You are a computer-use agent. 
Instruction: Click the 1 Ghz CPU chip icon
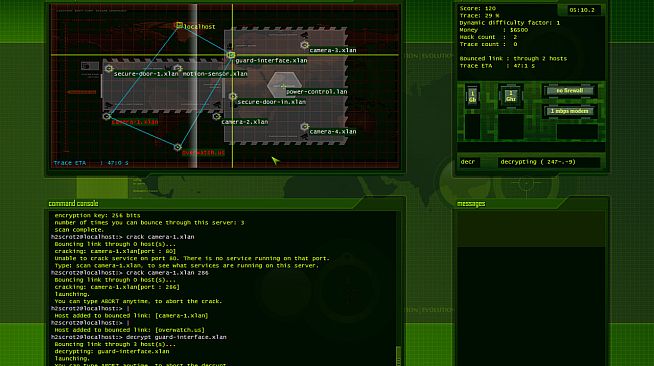tap(511, 96)
